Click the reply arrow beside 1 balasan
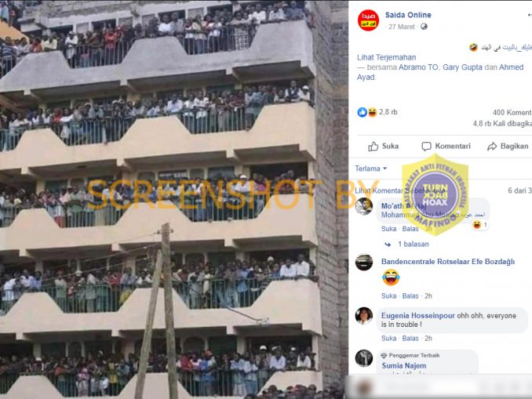The width and height of the screenshot is (532, 399). [388, 244]
